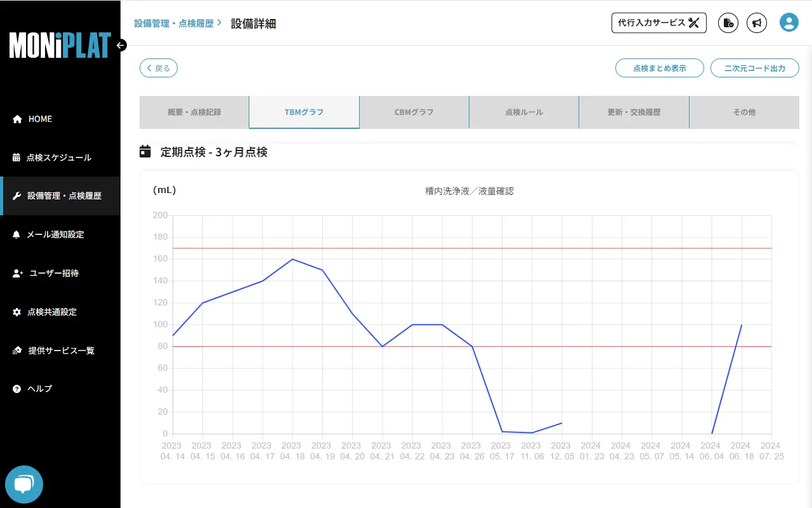Select the 概要・点検記録 tab
This screenshot has width=812, height=508.
pos(194,112)
